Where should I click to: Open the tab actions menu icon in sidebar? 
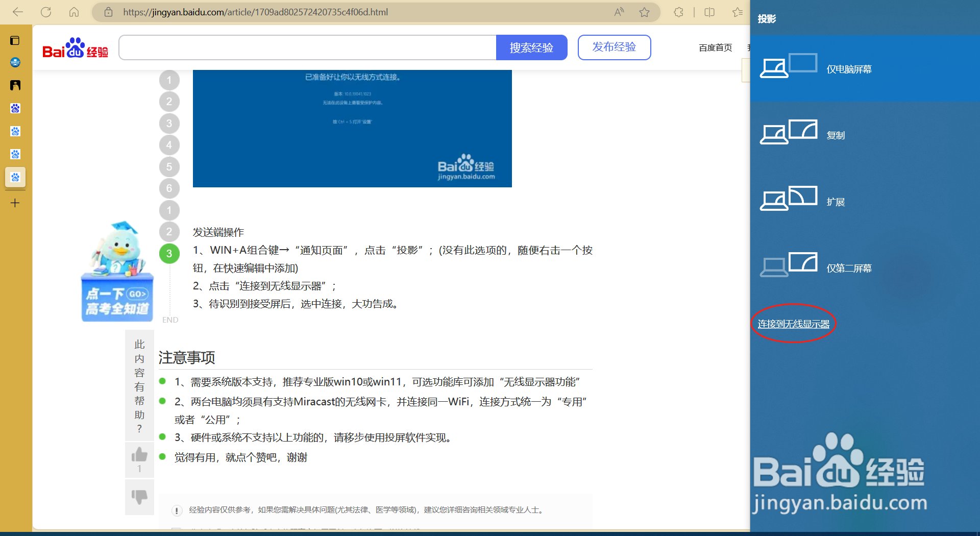point(15,40)
